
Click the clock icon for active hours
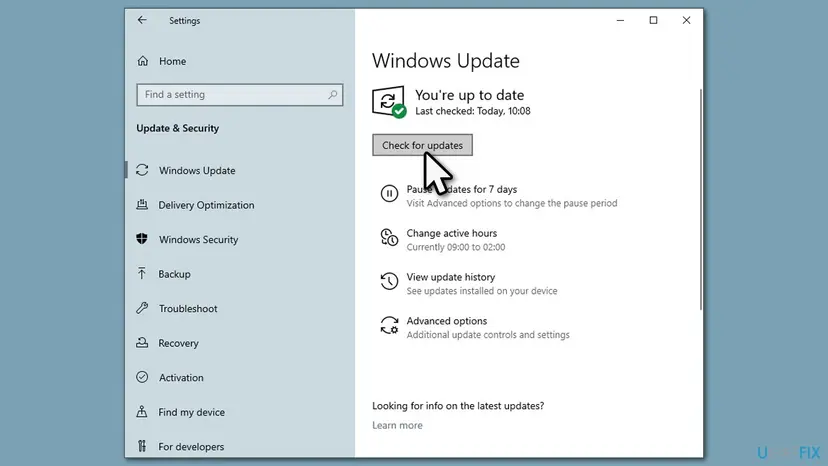click(x=389, y=237)
